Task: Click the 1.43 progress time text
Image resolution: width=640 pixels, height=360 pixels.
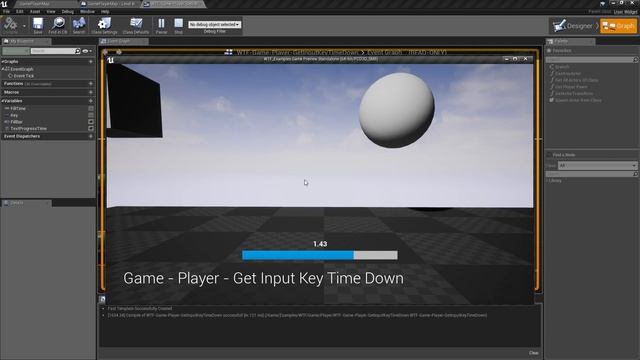Action: click(x=320, y=244)
